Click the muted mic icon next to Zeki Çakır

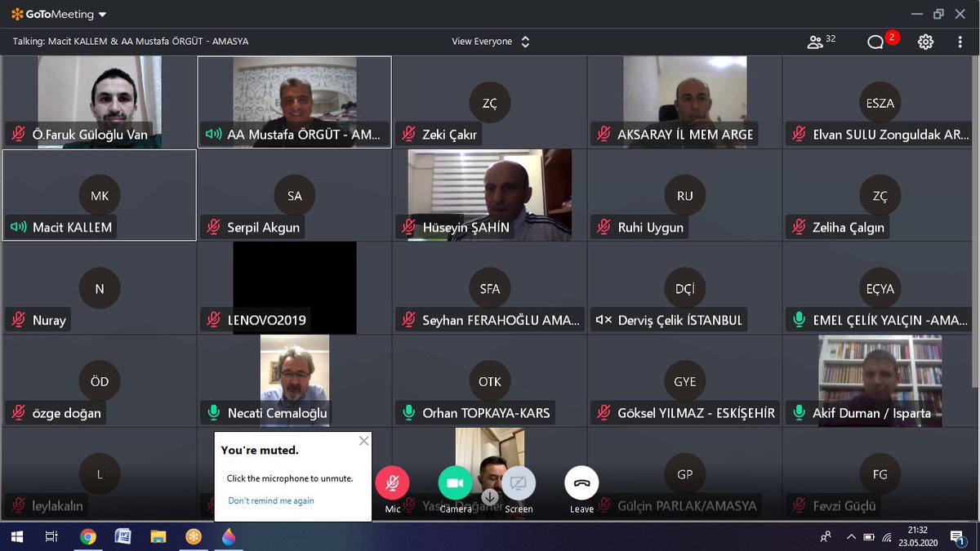(409, 134)
